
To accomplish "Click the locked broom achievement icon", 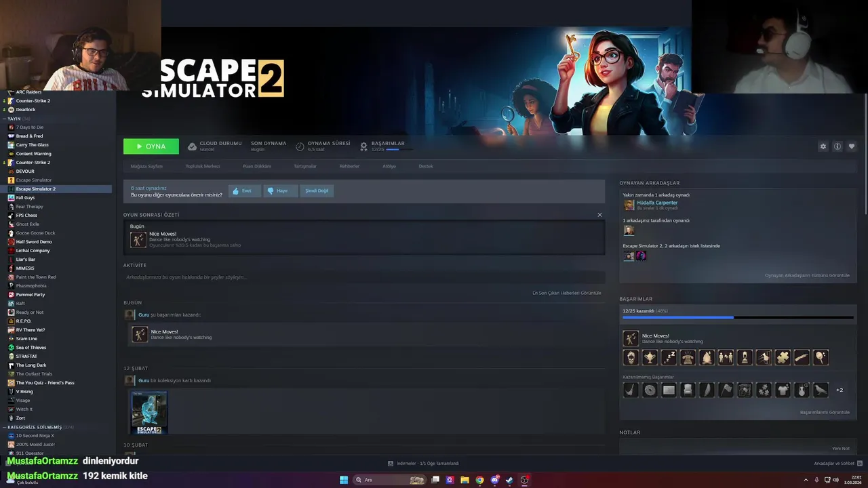I will point(631,390).
